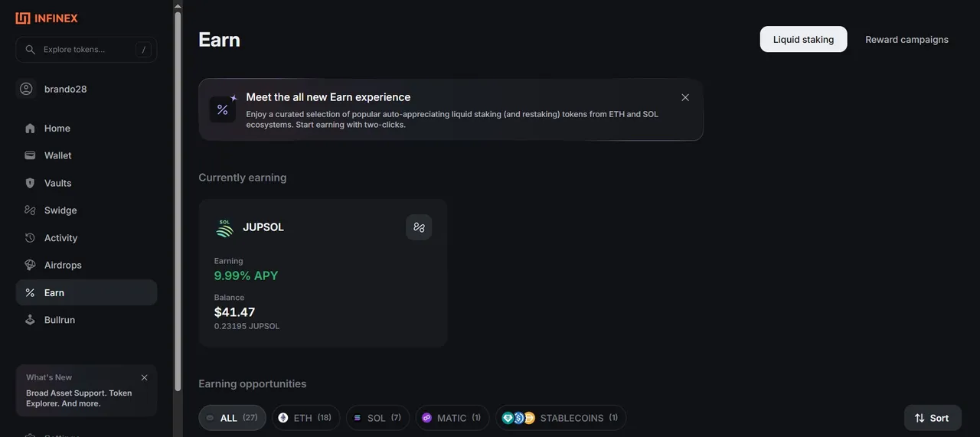Open the Airdrops page

click(87, 265)
